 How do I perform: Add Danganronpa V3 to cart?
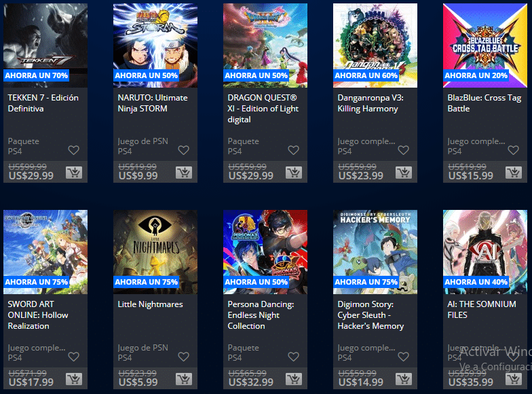(404, 173)
